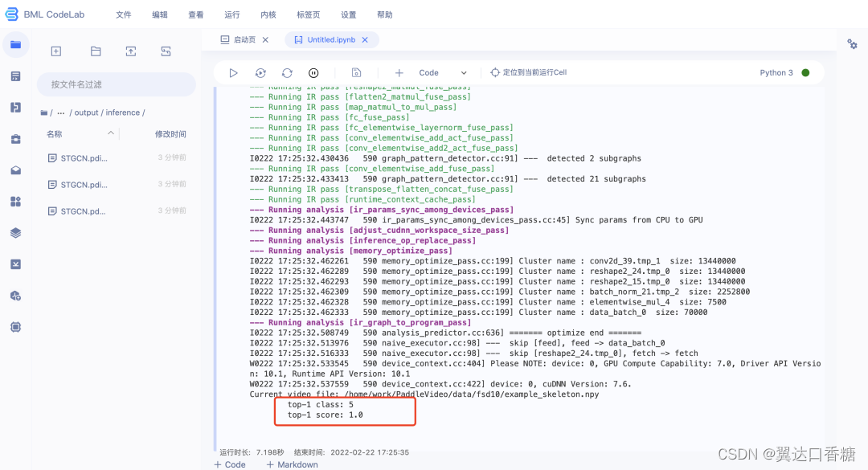Open the 编辑 menu
Viewport: 868px width, 470px height.
click(160, 15)
